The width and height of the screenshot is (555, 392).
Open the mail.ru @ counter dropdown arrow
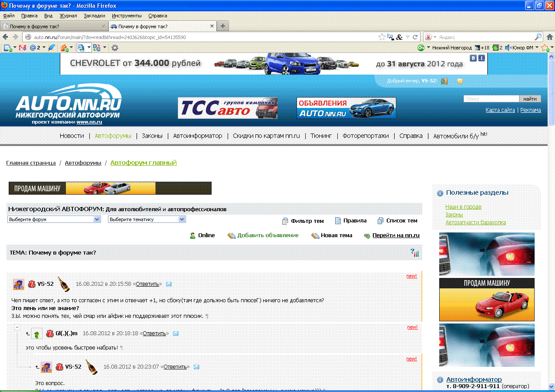(x=44, y=47)
